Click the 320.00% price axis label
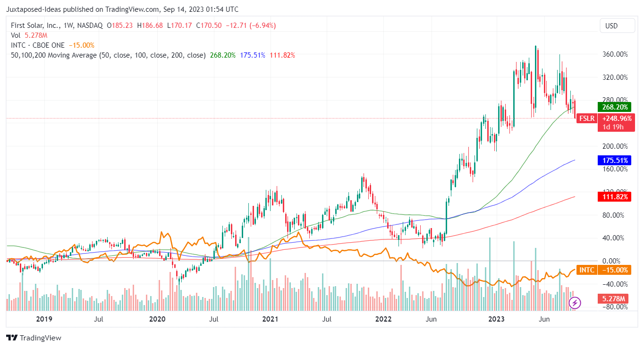Image resolution: width=644 pixels, height=348 pixels. click(x=615, y=77)
